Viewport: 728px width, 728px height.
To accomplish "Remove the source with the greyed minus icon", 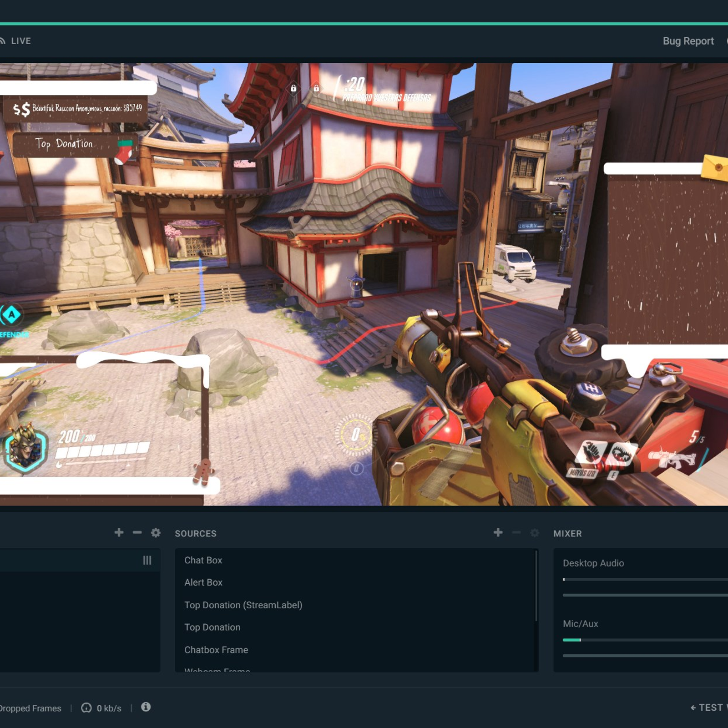I will (516, 532).
